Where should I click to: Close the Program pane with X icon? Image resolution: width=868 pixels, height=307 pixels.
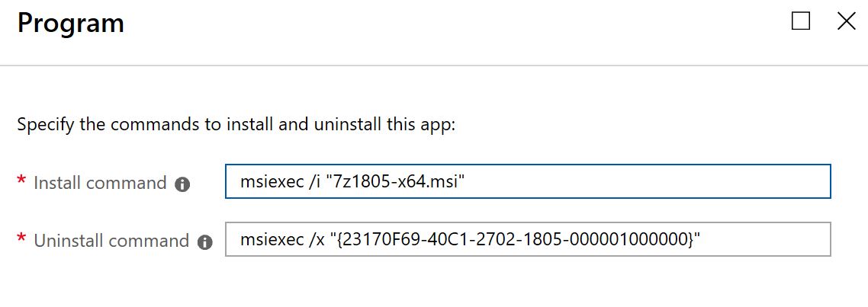click(846, 21)
